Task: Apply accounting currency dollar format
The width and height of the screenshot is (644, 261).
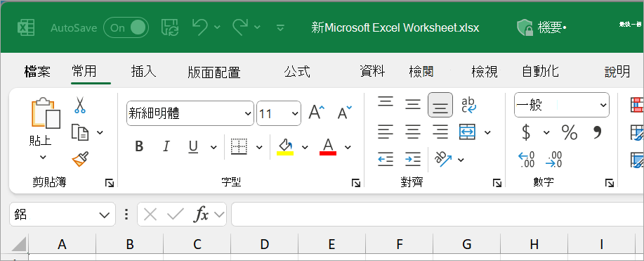Action: (x=526, y=132)
